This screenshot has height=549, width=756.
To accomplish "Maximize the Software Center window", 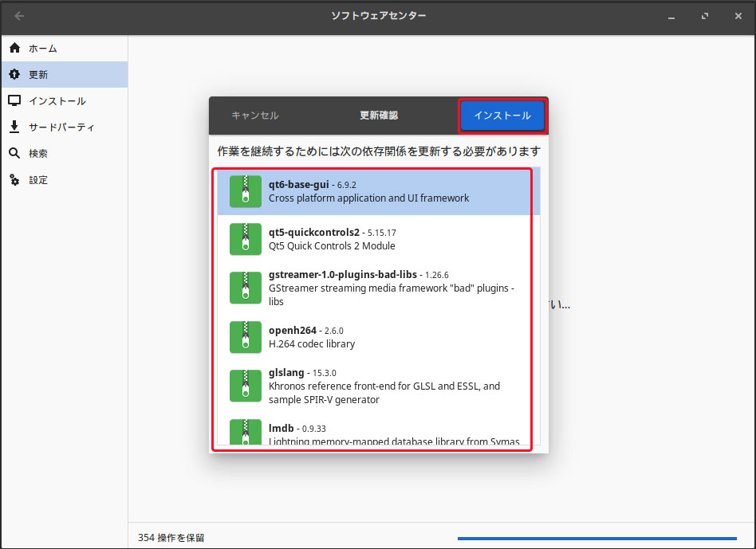I will click(x=704, y=16).
